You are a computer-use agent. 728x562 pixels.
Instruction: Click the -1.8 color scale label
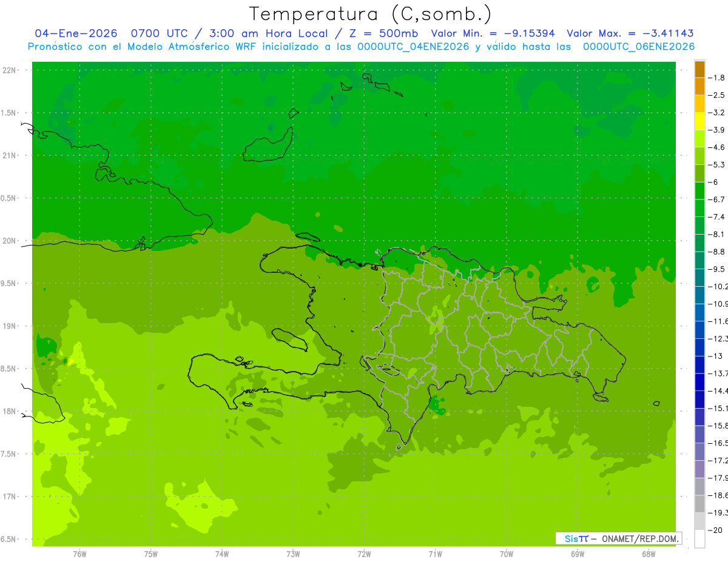[x=716, y=78]
